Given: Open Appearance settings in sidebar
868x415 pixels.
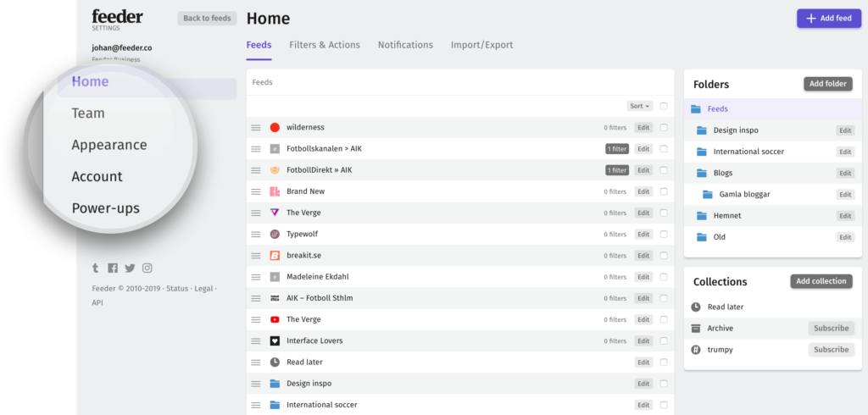Looking at the screenshot, I should coord(109,145).
